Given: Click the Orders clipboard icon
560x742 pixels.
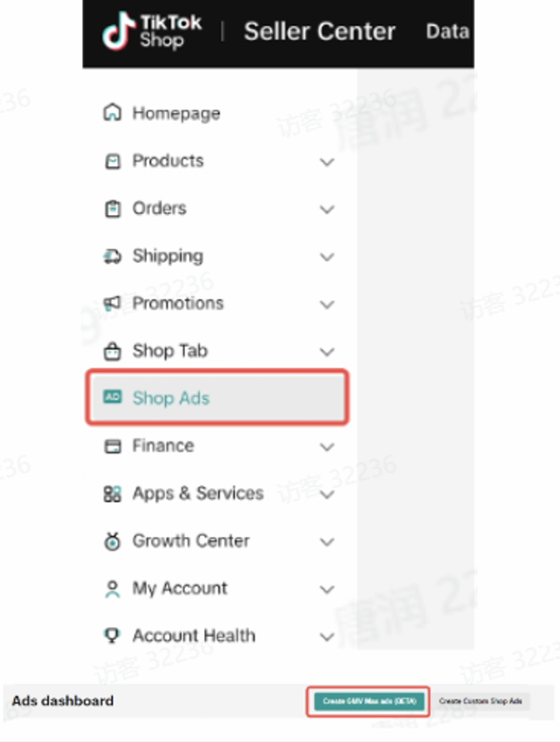Looking at the screenshot, I should point(112,208).
